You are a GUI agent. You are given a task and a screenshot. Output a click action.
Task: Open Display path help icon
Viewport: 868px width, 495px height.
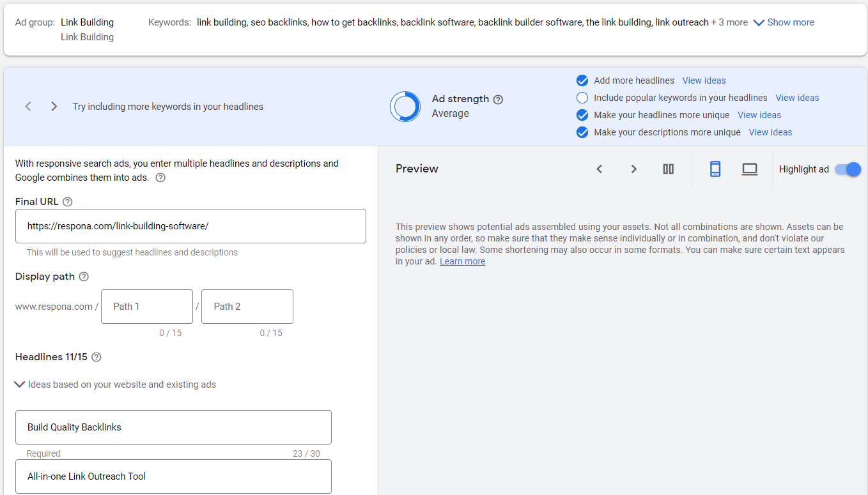84,277
